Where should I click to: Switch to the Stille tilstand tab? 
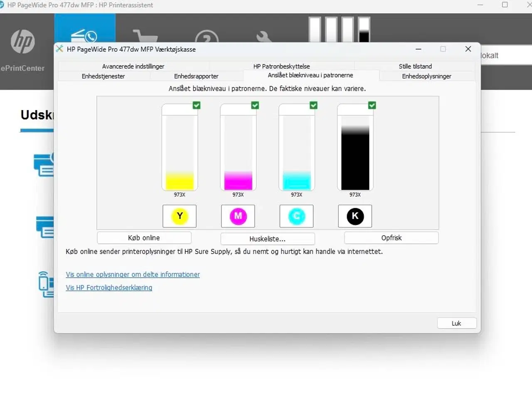415,66
